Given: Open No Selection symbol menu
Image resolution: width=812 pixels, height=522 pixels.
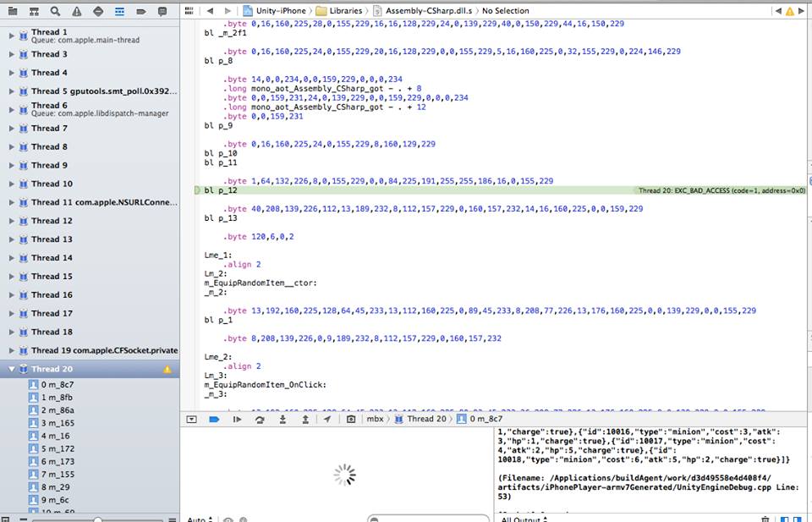Looking at the screenshot, I should click(506, 10).
